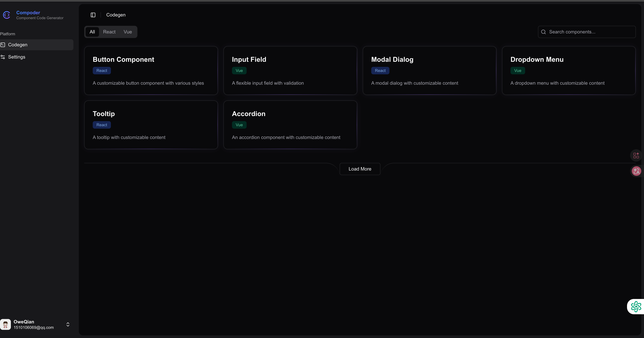Viewport: 644px width, 338px height.
Task: Click the Compoder logo icon
Action: pyautogui.click(x=6, y=15)
